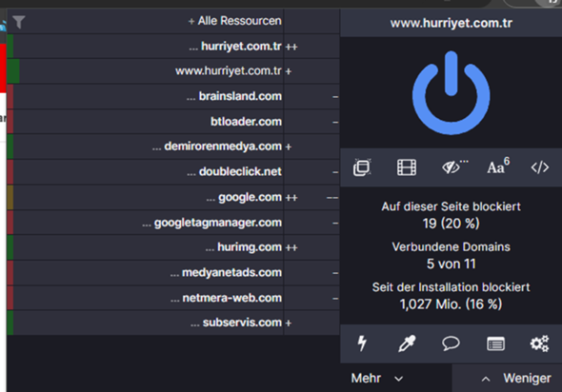Toggle JavaScript blocking code icon
Screen dimensions: 562x392
click(540, 167)
